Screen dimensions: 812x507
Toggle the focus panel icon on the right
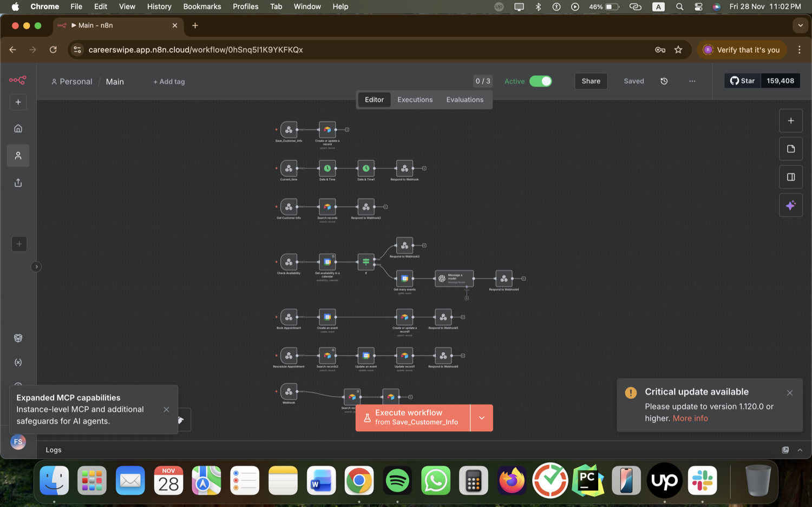coord(791,177)
